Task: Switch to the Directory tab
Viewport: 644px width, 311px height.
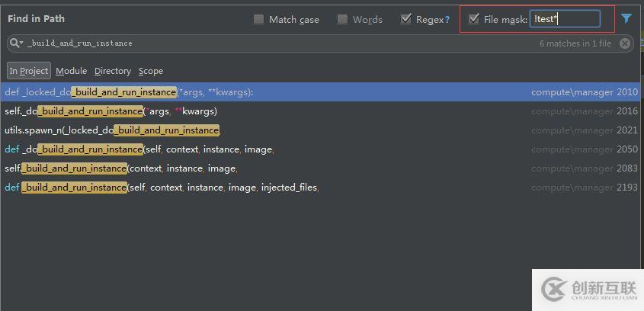Action: pyautogui.click(x=113, y=71)
